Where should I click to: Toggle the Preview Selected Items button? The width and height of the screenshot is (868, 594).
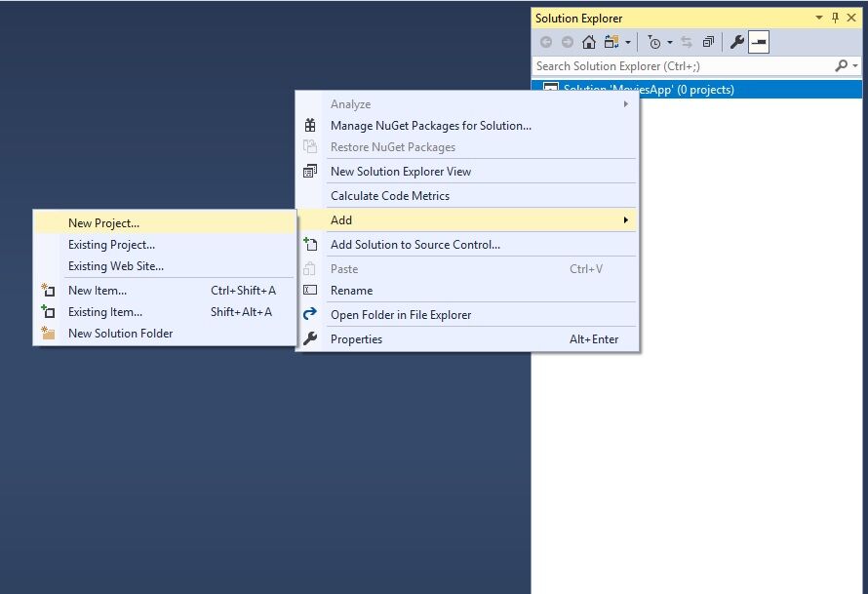coord(758,42)
